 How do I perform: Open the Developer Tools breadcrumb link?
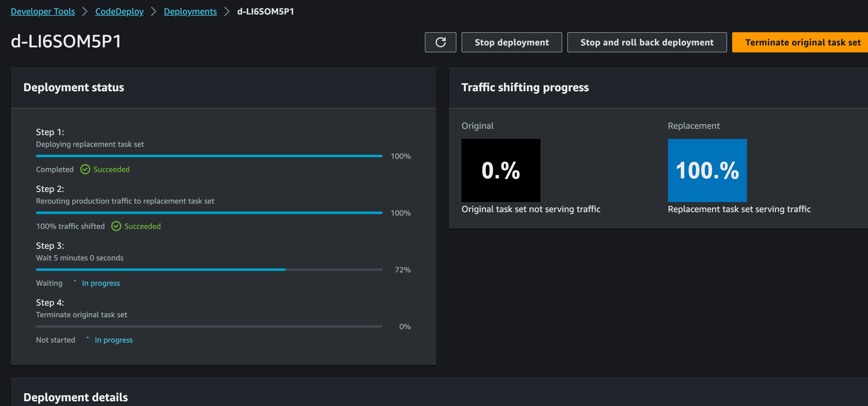[43, 11]
